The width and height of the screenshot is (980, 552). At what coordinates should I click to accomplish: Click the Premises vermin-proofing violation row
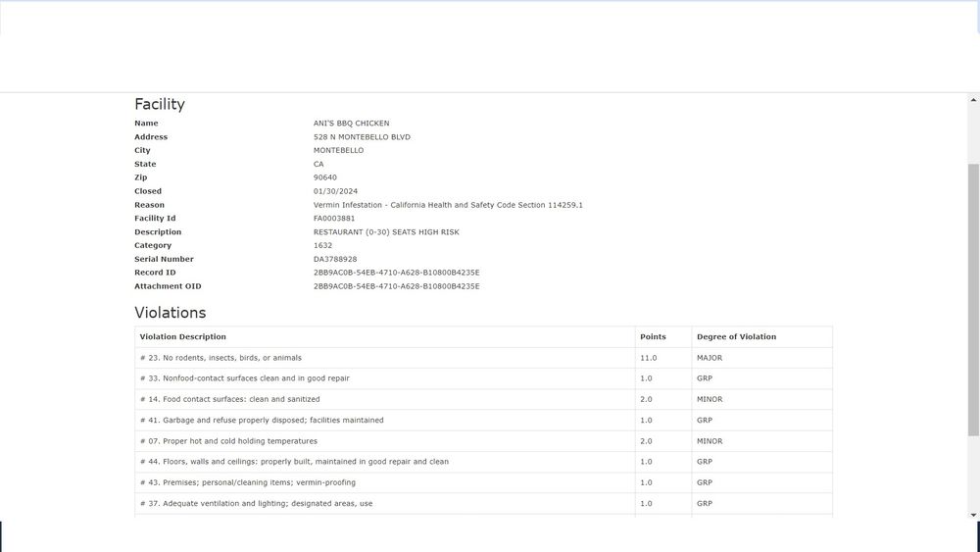click(247, 482)
